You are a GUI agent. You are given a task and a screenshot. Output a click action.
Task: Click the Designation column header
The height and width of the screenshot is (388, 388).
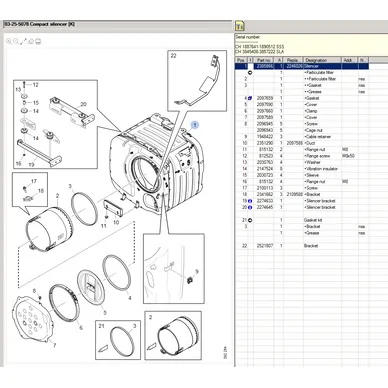(x=322, y=60)
